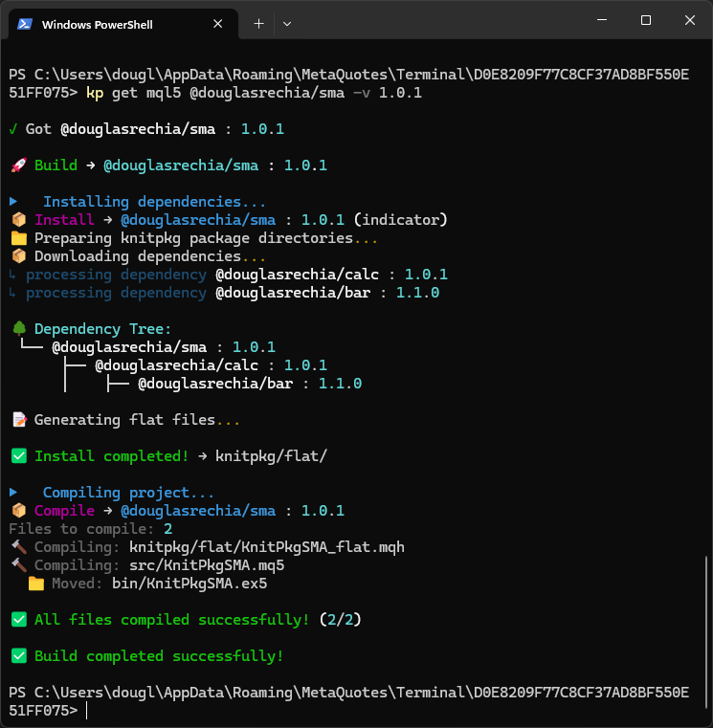Click the blue triangle before Compiling project
Screen dimensions: 713x728
point(13,492)
